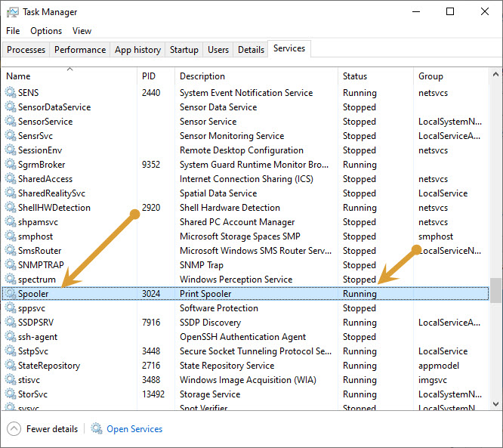The image size is (503, 448).
Task: Click the gear icon beside SmsRouter
Action: pyautogui.click(x=11, y=250)
